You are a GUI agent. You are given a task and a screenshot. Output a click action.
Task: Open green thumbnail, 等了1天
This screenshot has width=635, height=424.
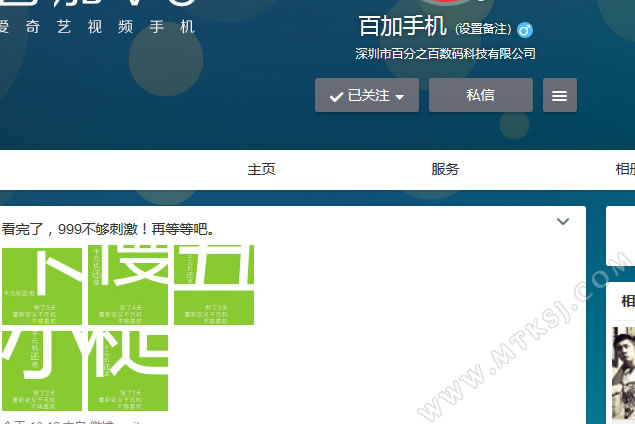point(128,371)
